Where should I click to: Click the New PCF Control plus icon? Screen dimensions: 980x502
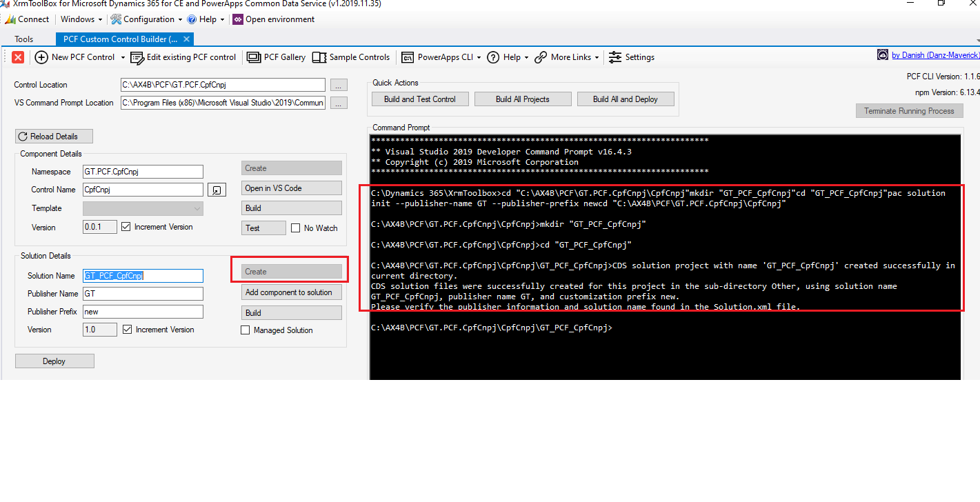41,57
